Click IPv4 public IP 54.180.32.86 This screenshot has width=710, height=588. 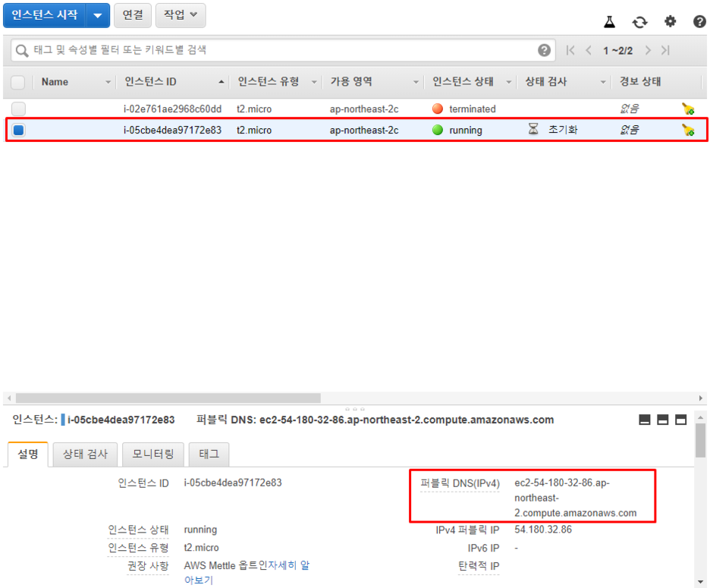tap(543, 530)
